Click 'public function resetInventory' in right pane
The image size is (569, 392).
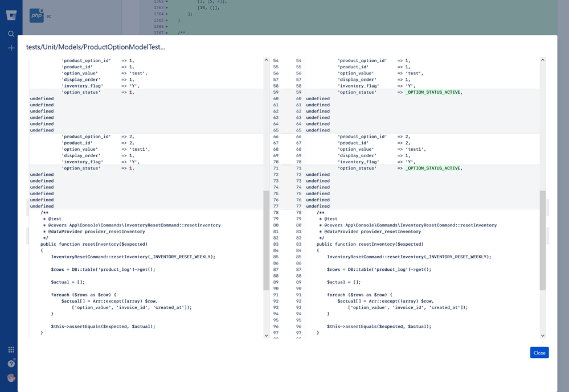370,245
